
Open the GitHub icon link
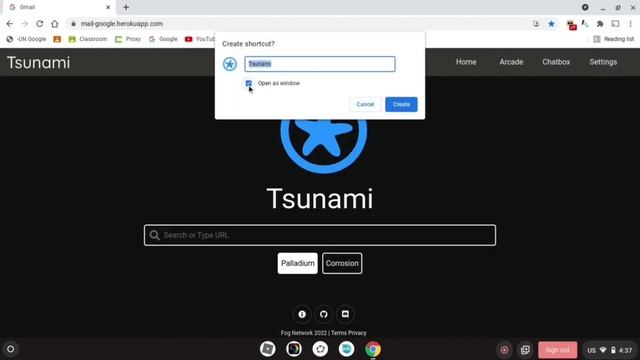pos(324,314)
